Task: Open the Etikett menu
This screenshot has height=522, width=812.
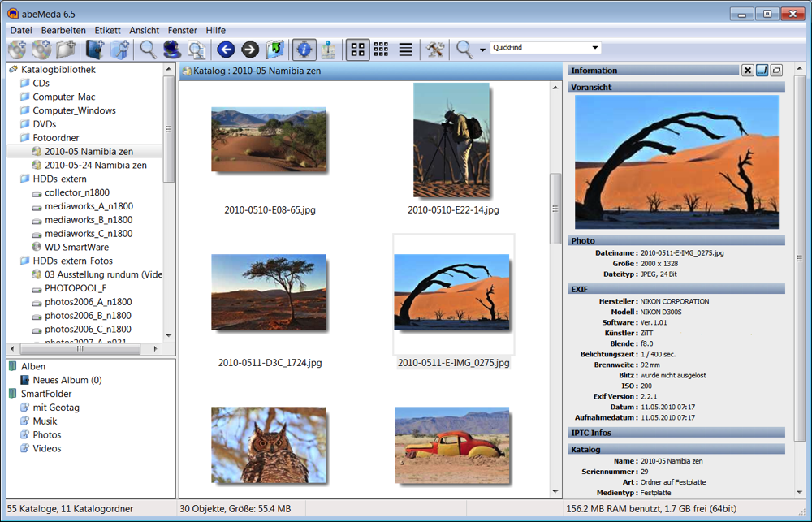Action: point(107,30)
